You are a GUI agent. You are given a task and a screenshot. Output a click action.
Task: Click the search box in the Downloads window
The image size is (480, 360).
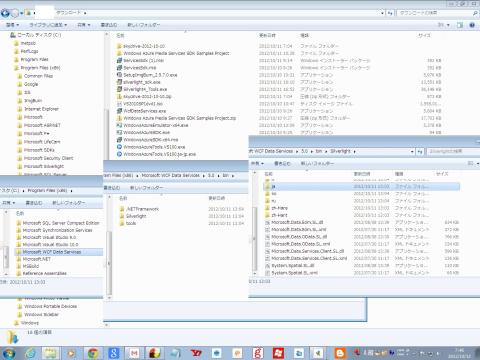click(434, 13)
